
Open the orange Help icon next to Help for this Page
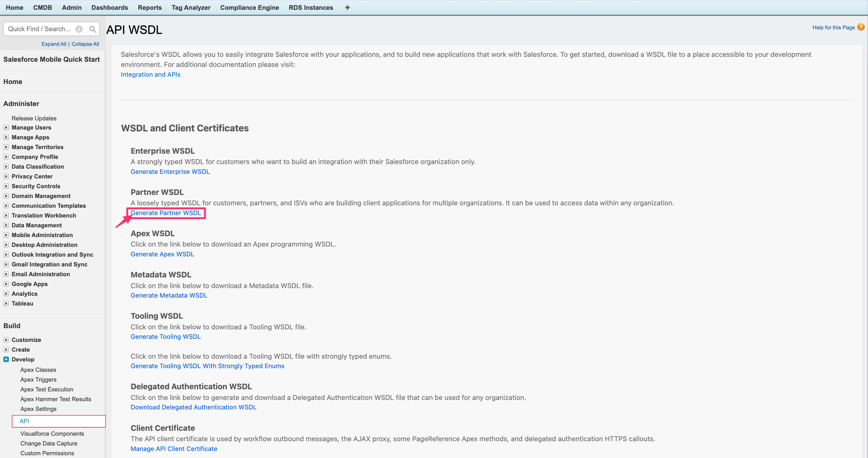pyautogui.click(x=861, y=27)
